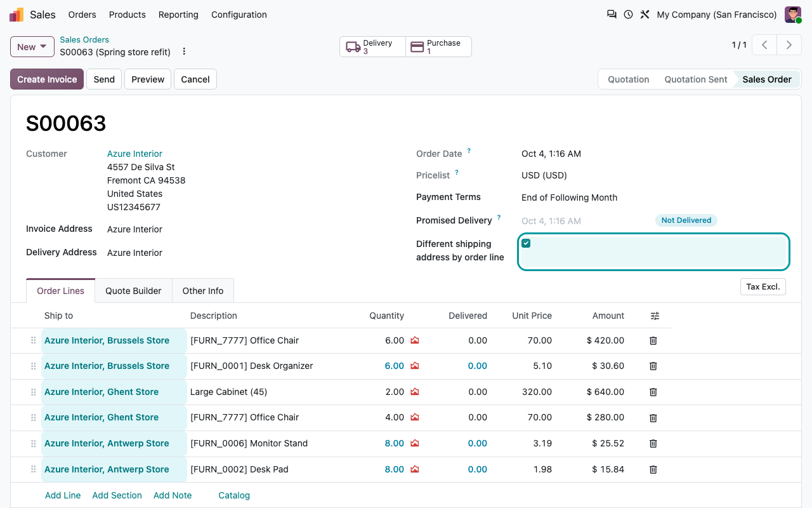Click the Catalog link
The image size is (812, 508).
point(234,495)
